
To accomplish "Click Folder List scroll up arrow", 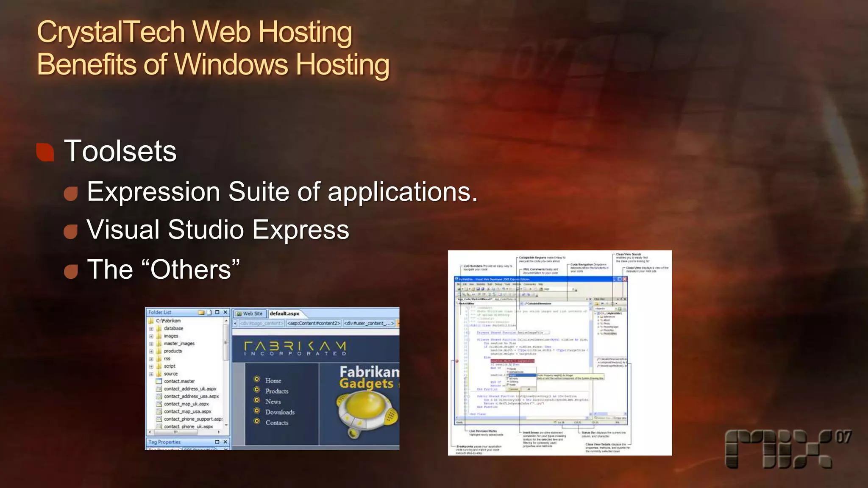I will coord(226,321).
